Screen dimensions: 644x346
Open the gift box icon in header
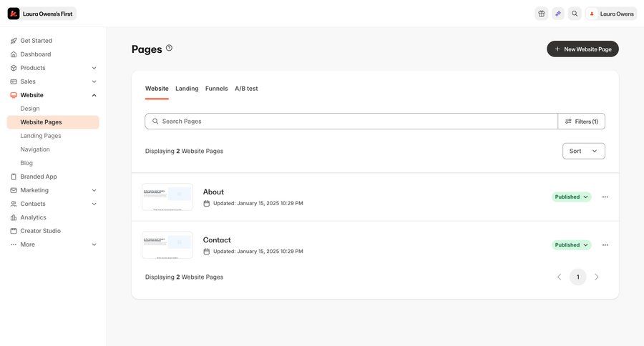[x=542, y=14]
